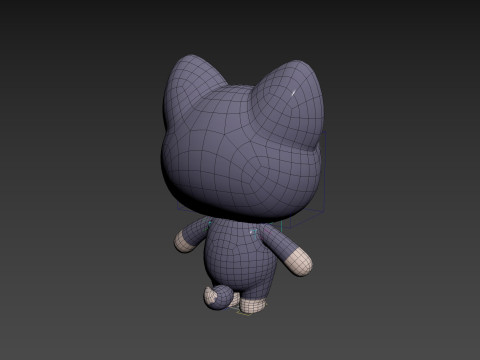Click the cream-colored foot under the body
The height and width of the screenshot is (360, 480).
coord(253,305)
